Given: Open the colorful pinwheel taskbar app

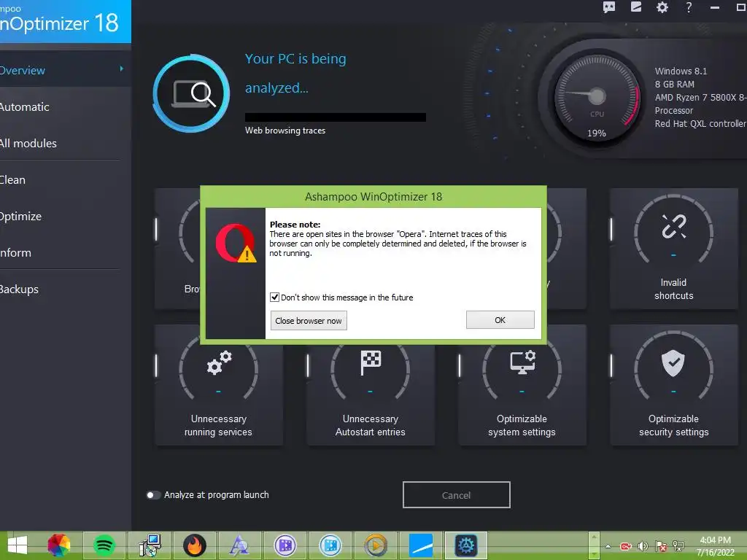Looking at the screenshot, I should click(59, 545).
